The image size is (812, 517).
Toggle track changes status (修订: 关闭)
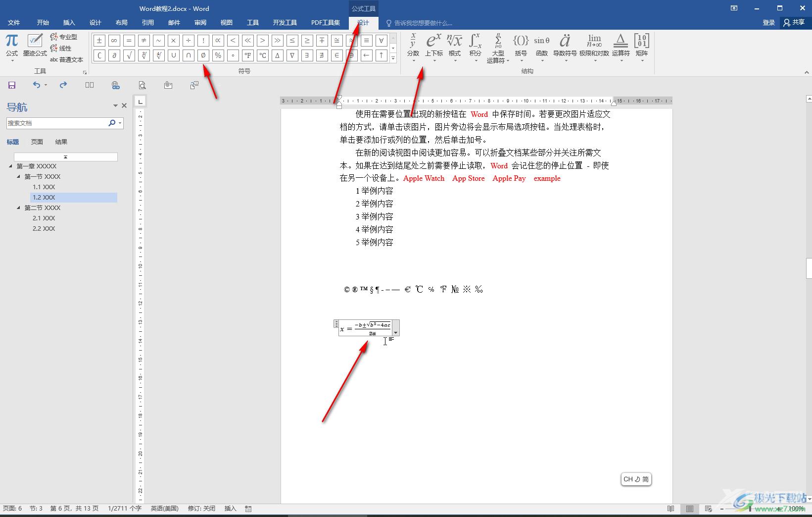pos(201,509)
